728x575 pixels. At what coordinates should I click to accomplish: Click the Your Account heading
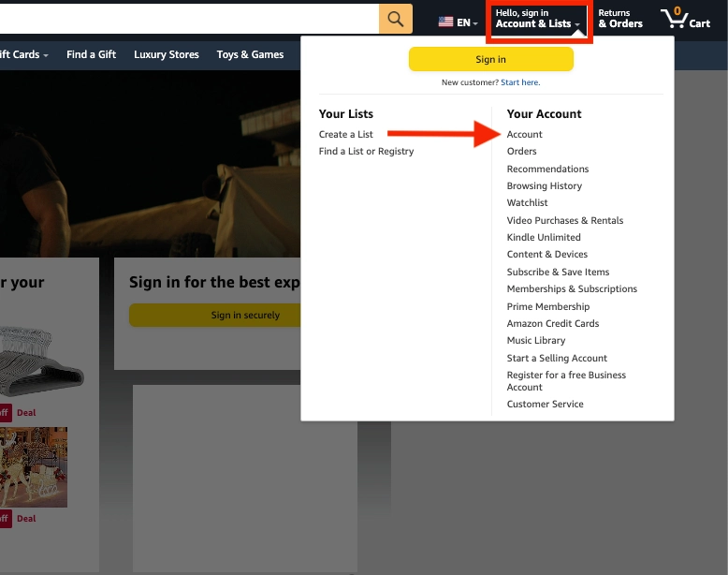click(544, 114)
